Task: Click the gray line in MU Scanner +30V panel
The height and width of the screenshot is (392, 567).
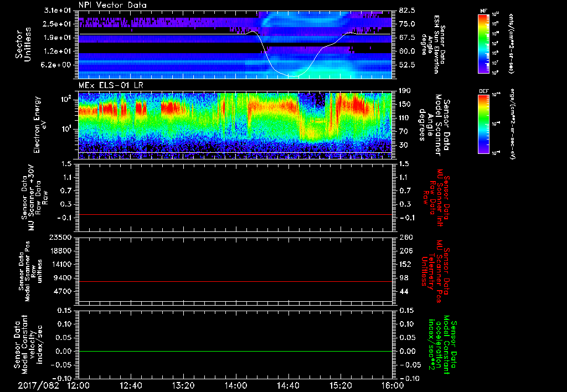Action: coord(235,214)
